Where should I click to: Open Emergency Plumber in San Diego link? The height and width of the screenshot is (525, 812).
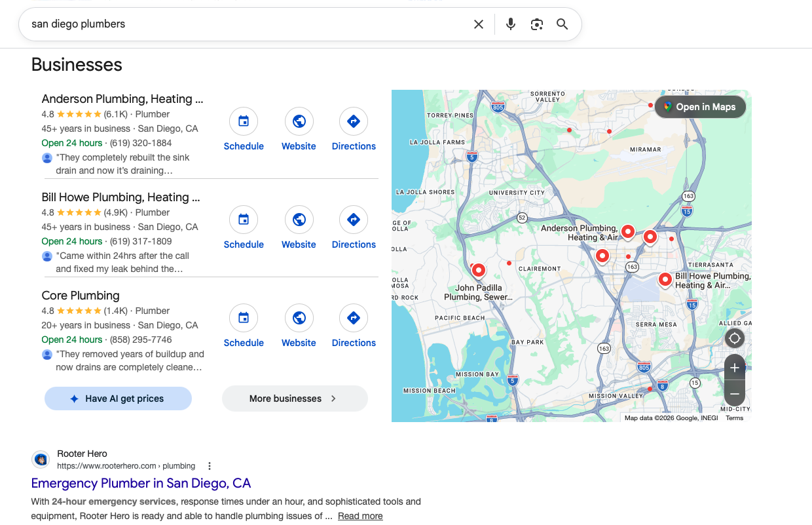point(141,483)
